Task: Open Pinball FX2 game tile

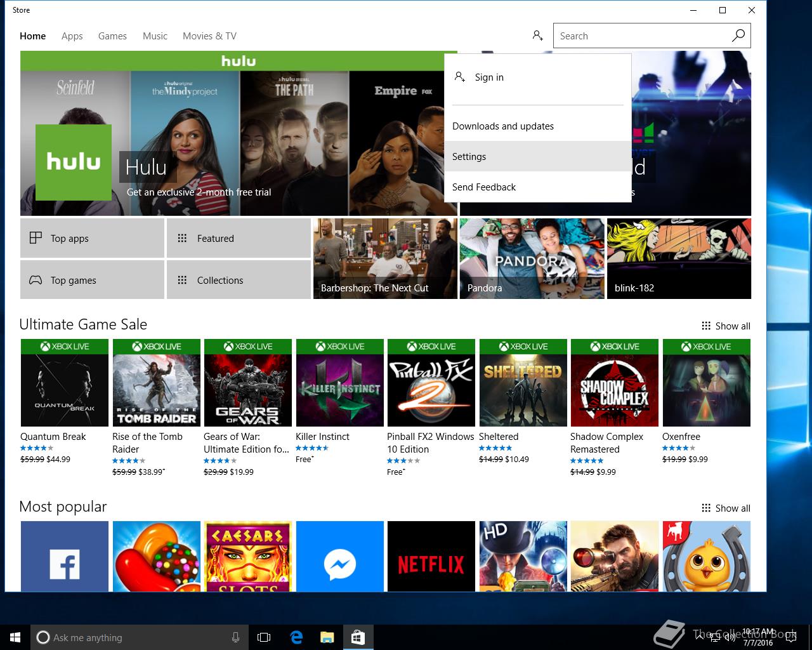Action: click(x=431, y=383)
